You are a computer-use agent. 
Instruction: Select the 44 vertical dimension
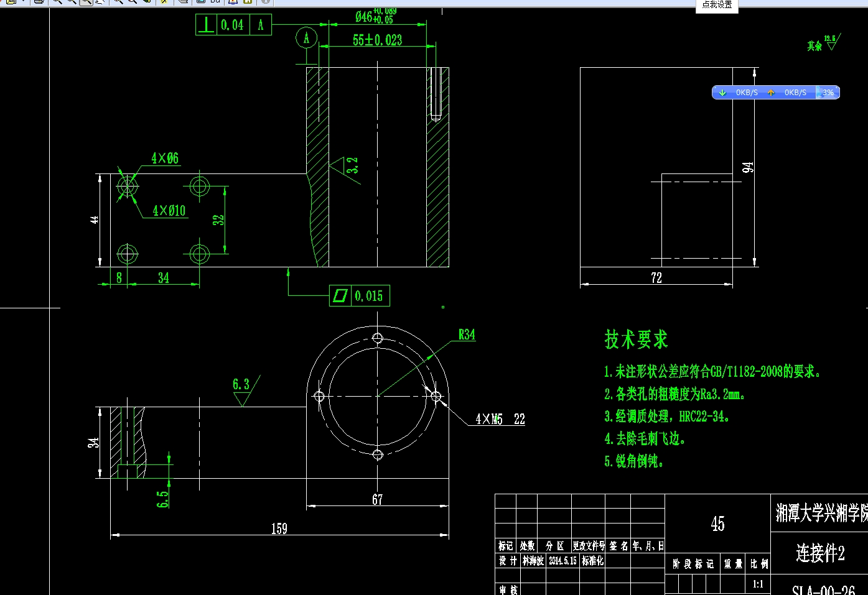pyautogui.click(x=94, y=220)
